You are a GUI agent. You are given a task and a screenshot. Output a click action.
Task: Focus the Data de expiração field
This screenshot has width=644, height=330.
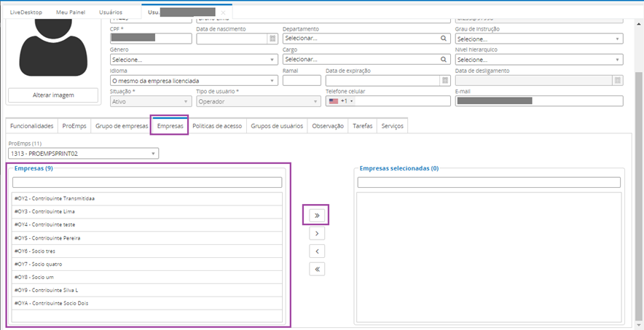(x=382, y=80)
